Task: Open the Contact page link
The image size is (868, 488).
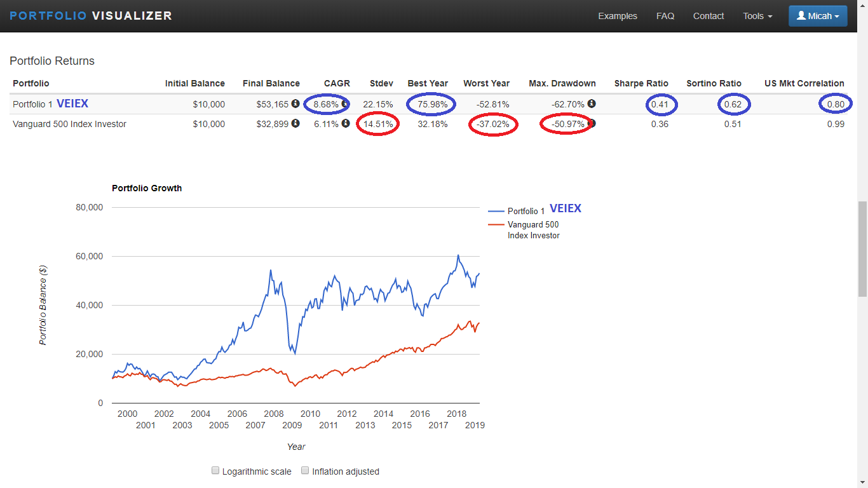Action: (x=709, y=16)
